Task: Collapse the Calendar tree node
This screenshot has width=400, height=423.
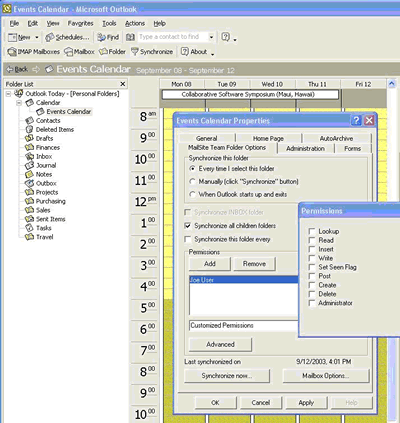Action: click(x=19, y=103)
